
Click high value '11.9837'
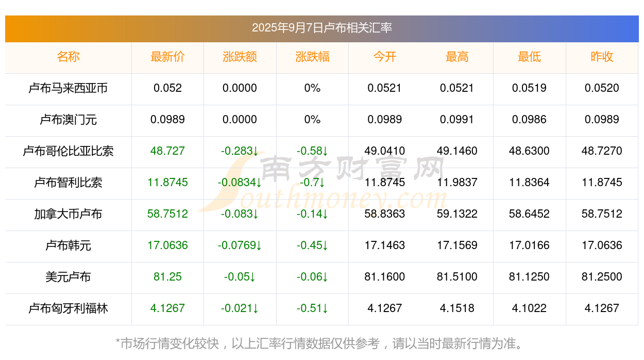(457, 183)
